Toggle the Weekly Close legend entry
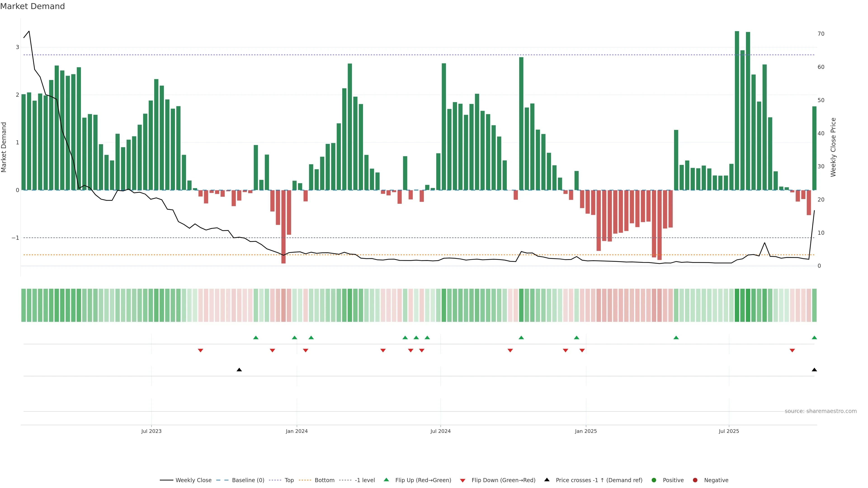The image size is (868, 488). coord(193,480)
